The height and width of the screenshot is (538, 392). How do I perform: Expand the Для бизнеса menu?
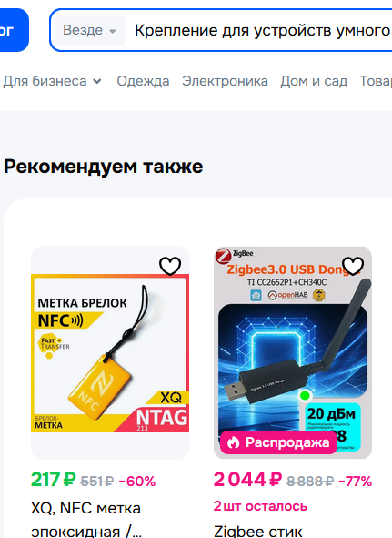53,81
